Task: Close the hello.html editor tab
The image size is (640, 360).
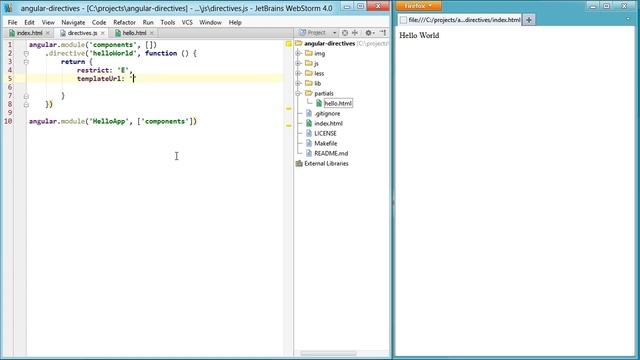Action: pos(151,33)
